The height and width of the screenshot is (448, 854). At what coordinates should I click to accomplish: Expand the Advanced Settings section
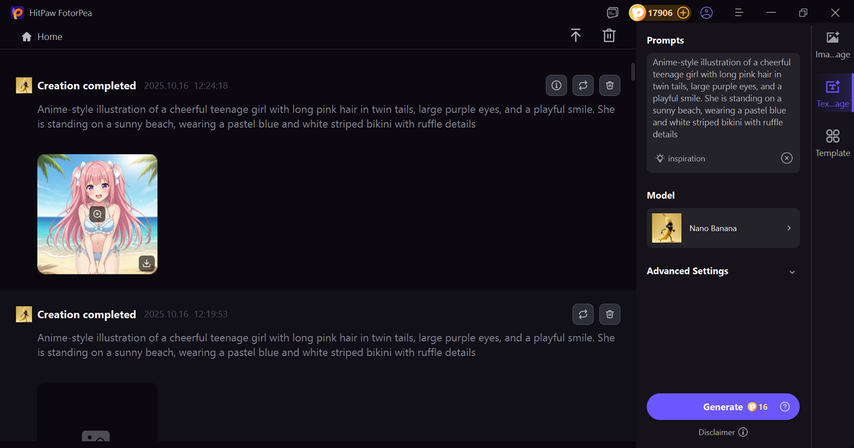[x=720, y=271]
